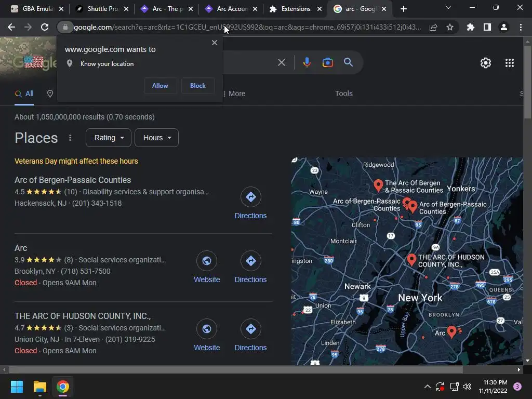Viewport: 532px width, 399px height.
Task: Open the Places three-dot options
Action: (70, 138)
